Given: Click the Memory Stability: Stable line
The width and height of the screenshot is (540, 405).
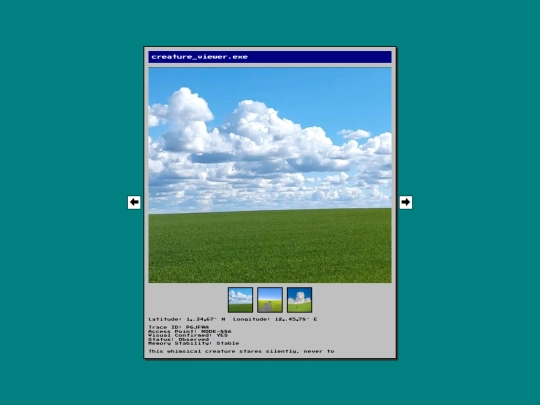Looking at the screenshot, I should pos(194,343).
